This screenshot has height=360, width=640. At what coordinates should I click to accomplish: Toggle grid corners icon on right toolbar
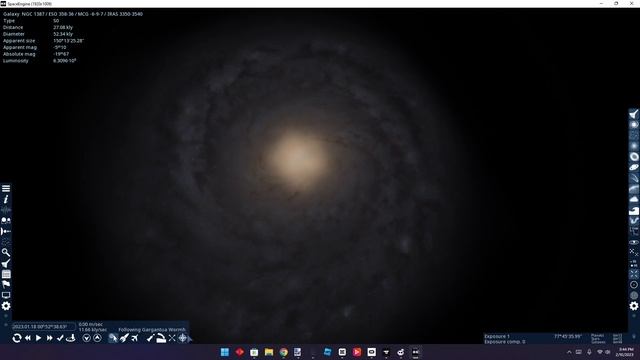click(x=633, y=274)
